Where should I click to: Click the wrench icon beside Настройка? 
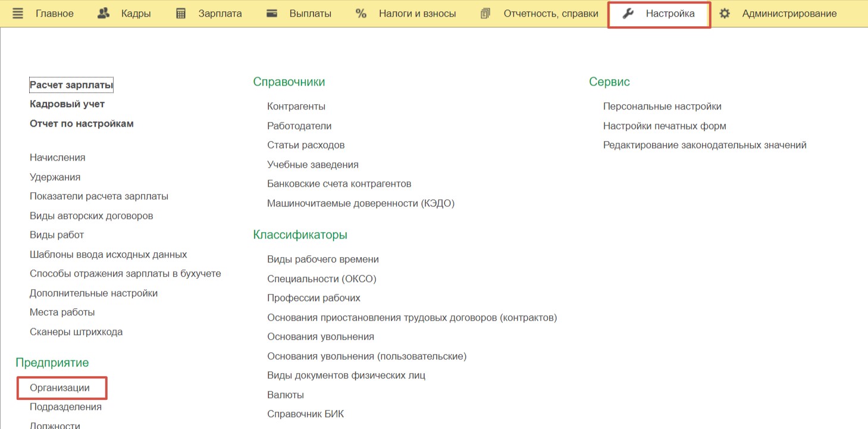(x=628, y=14)
